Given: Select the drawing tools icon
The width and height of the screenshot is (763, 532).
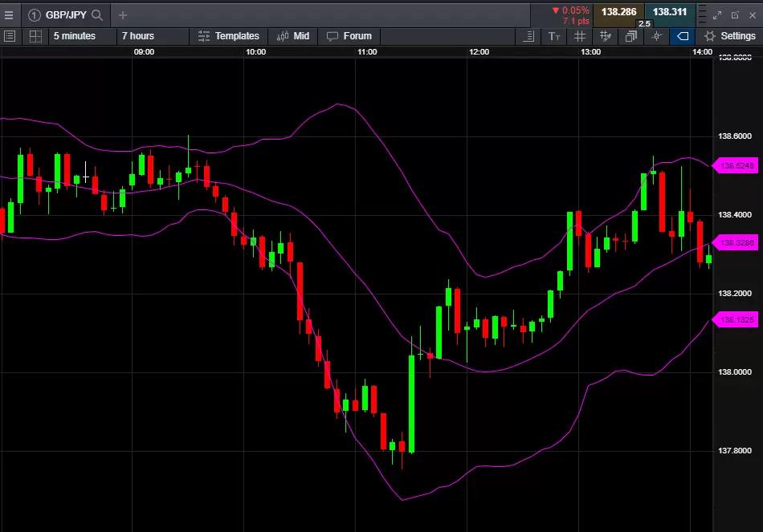Looking at the screenshot, I should pos(605,36).
